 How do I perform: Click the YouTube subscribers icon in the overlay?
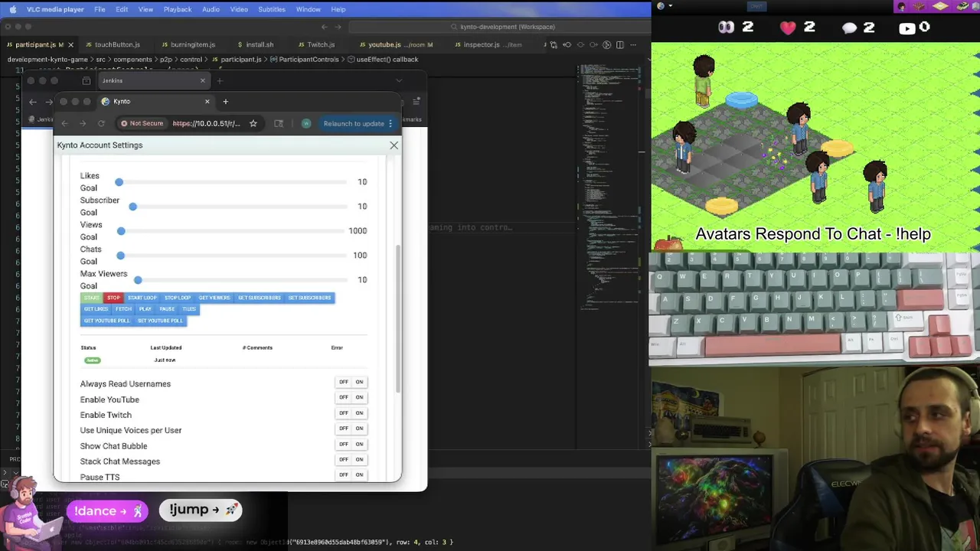(907, 28)
